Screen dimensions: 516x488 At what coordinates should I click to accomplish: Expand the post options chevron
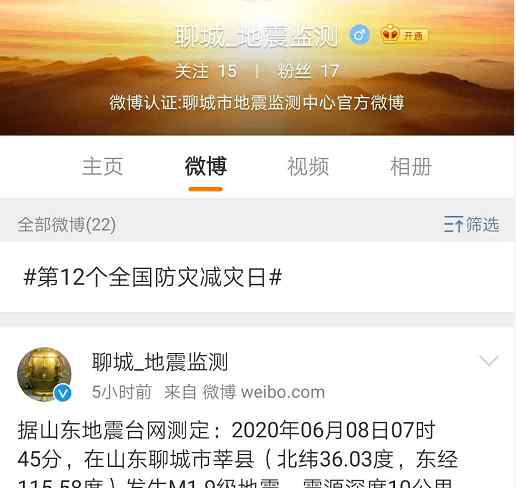pos(489,361)
